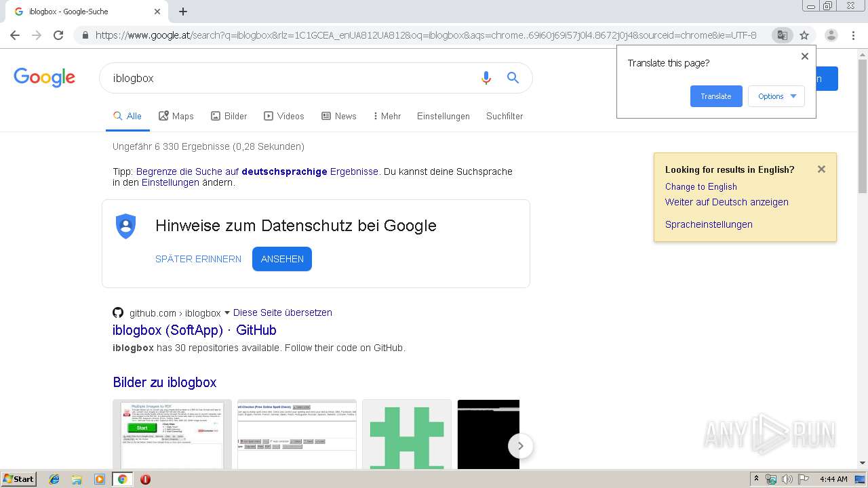Viewport: 868px width, 488px height.
Task: Go forward with the browser forward arrow
Action: (x=37, y=35)
